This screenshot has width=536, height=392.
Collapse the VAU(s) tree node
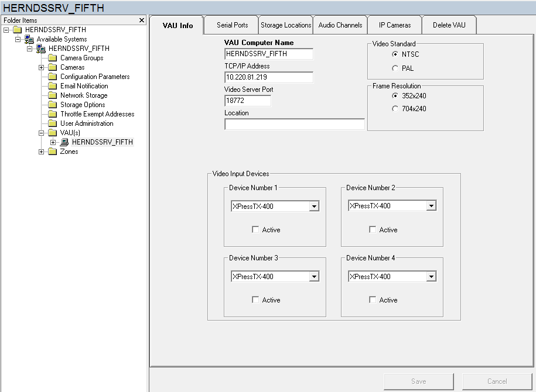pos(40,132)
